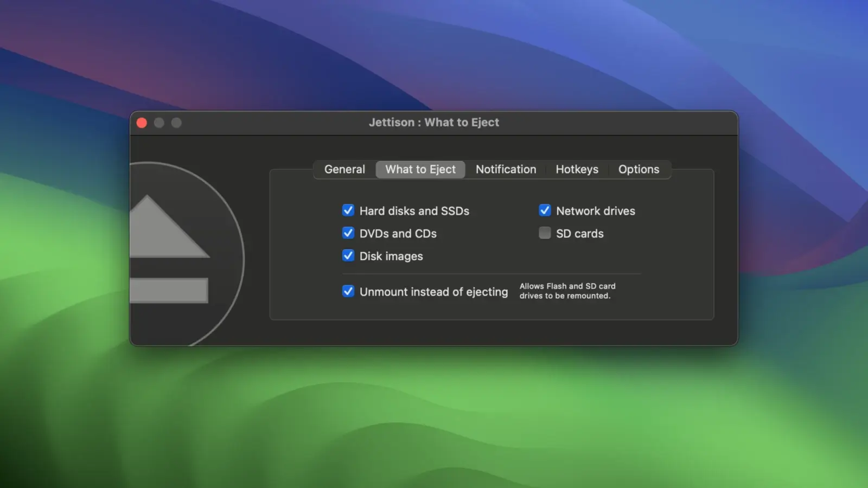Screen dimensions: 868x488
Task: Enable the SD cards checkbox
Action: coord(545,233)
